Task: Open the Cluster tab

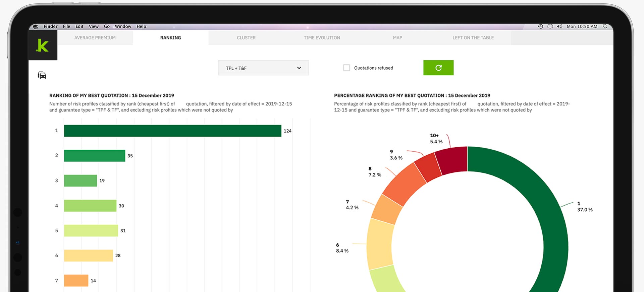Action: (246, 38)
